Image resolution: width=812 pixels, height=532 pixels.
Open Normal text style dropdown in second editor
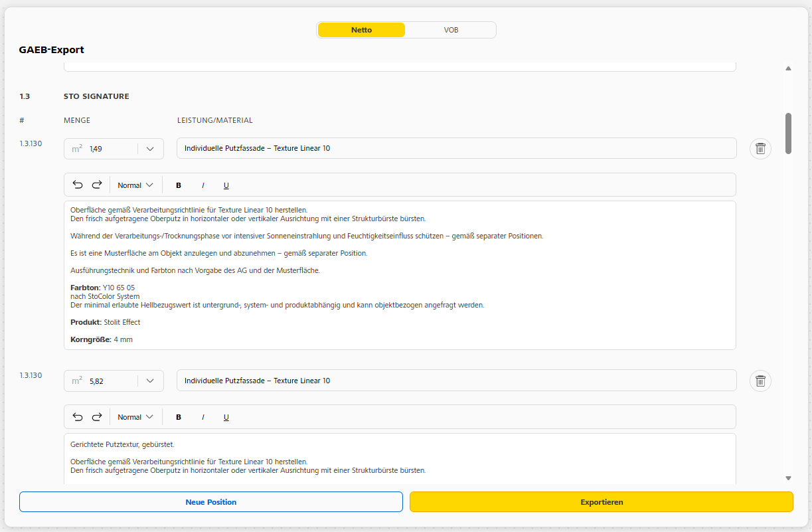(135, 417)
